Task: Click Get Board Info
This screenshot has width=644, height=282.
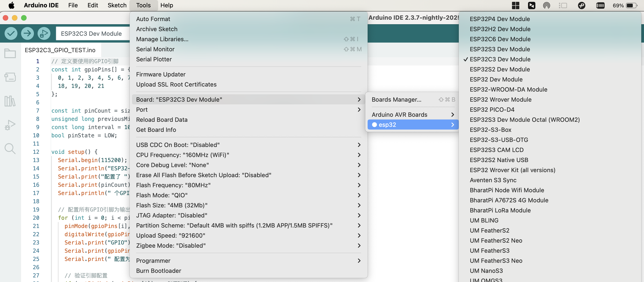Action: coord(248,130)
